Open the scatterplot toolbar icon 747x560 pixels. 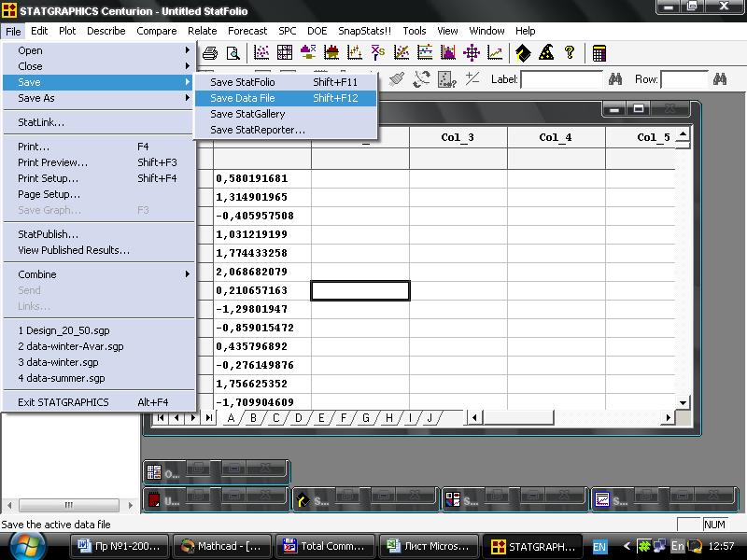click(x=261, y=53)
